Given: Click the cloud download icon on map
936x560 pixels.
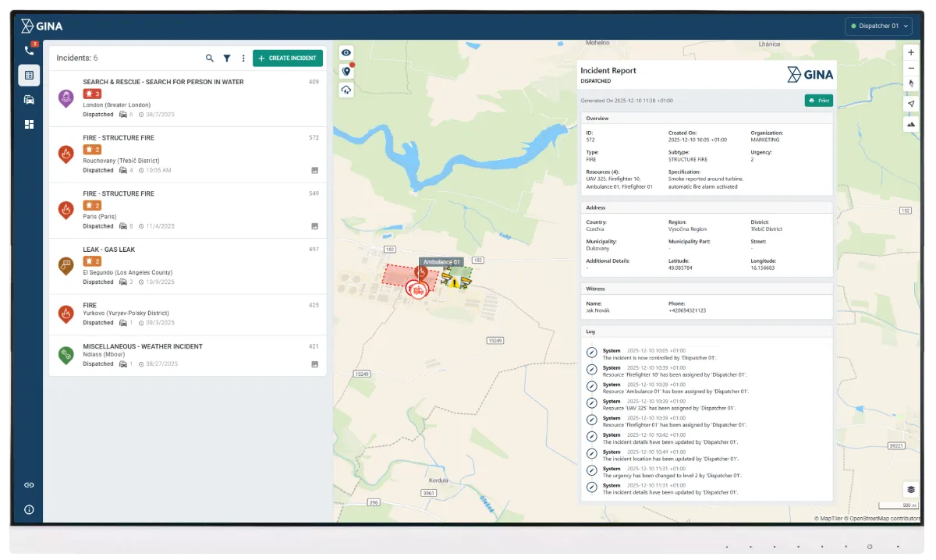Looking at the screenshot, I should tap(346, 90).
